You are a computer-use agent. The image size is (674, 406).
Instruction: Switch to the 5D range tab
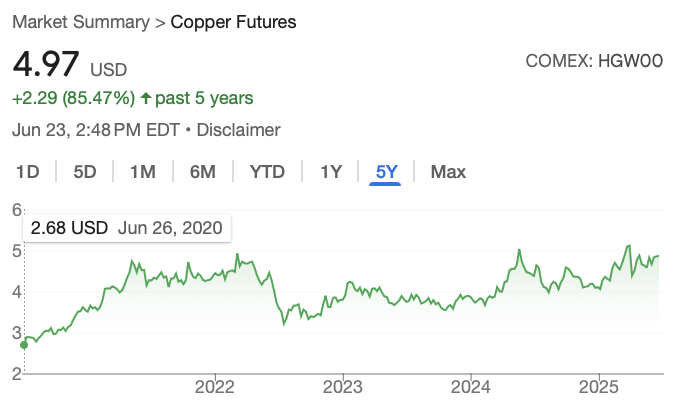(85, 172)
